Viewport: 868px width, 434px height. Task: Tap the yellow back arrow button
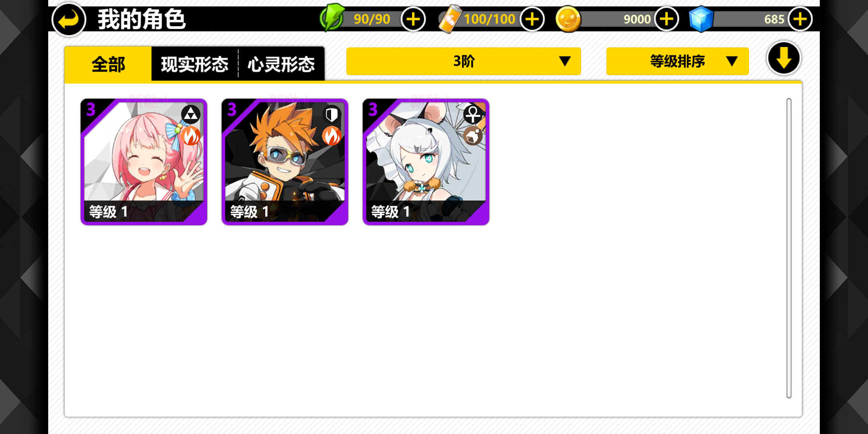tap(69, 19)
